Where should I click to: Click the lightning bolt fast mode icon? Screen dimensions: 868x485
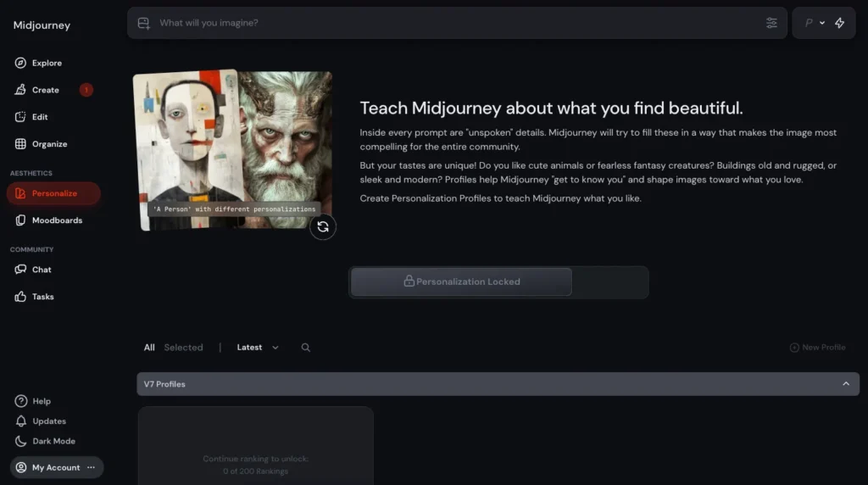click(839, 23)
